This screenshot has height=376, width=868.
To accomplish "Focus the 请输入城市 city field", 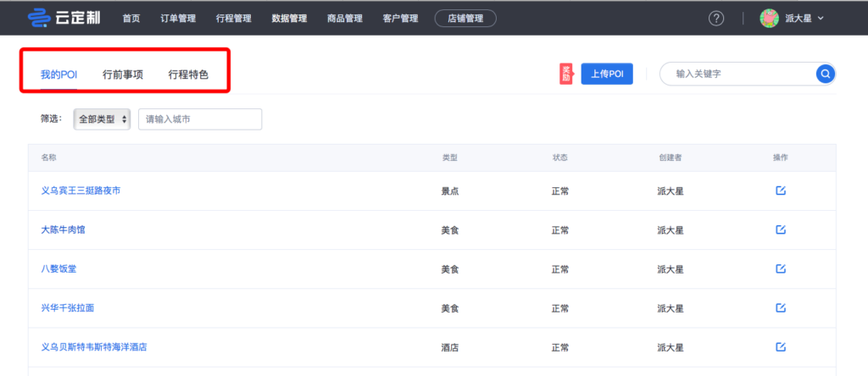I will pyautogui.click(x=200, y=119).
